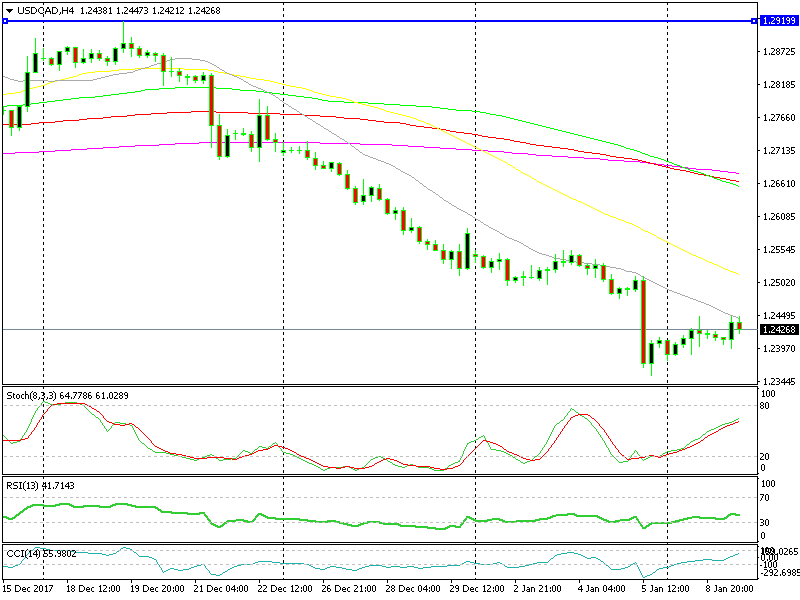Click the 15 Dec 2017 date label
800x600 pixels.
(x=27, y=588)
